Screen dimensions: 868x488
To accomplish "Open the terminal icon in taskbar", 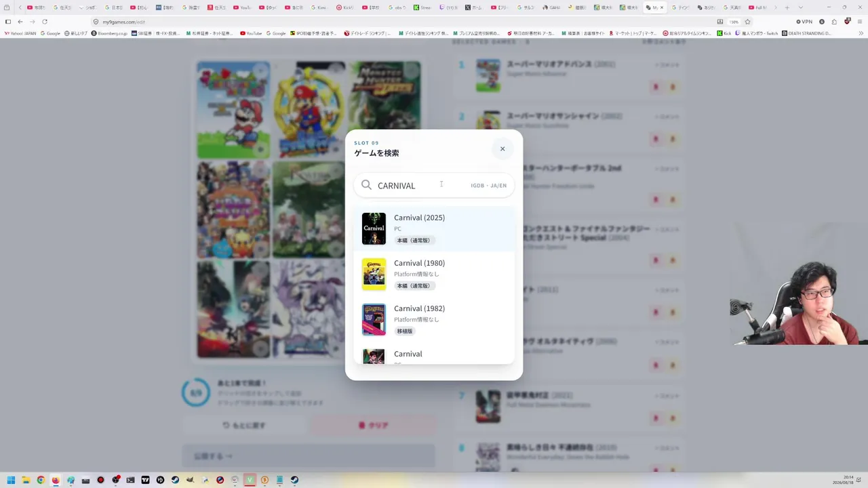I will pyautogui.click(x=130, y=480).
